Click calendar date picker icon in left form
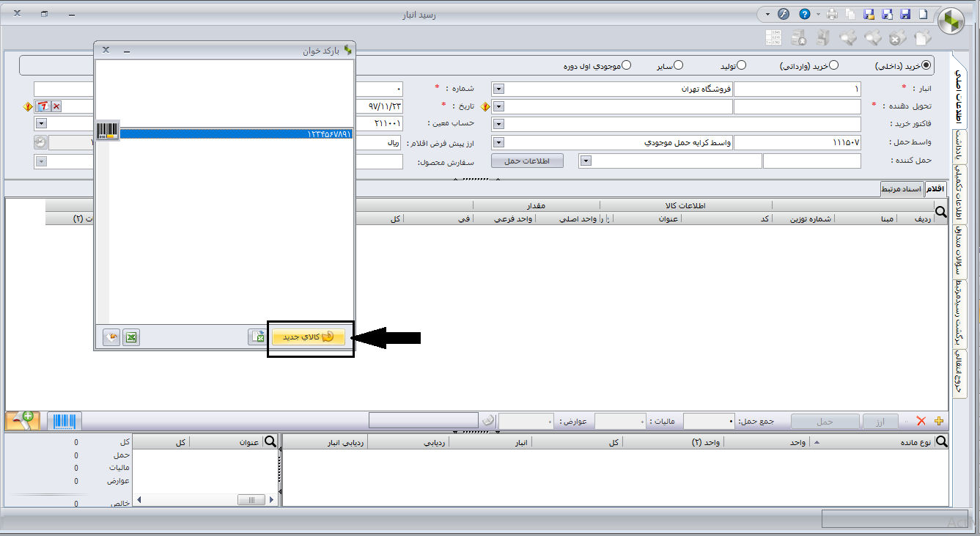The image size is (980, 536). tap(42, 106)
